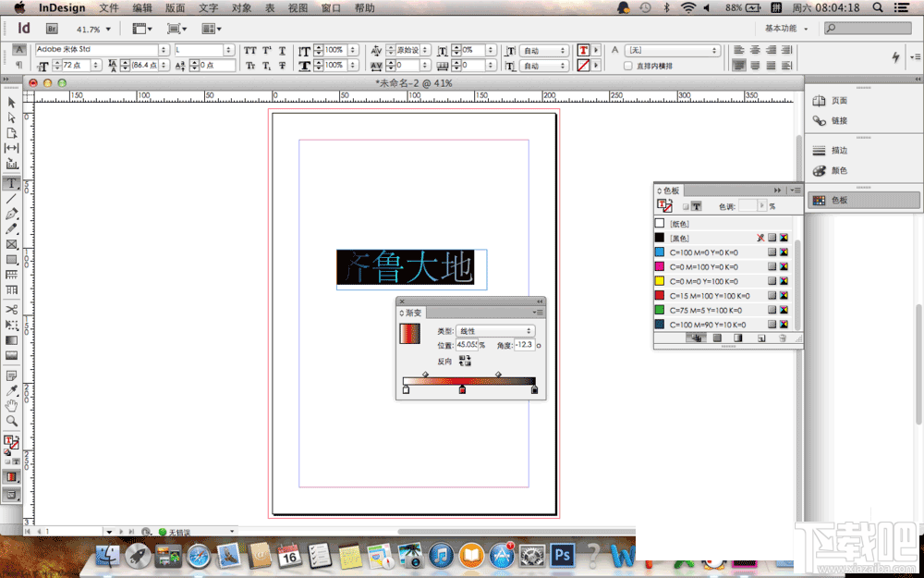Image resolution: width=924 pixels, height=578 pixels.
Task: Open the font family dropdown
Action: pos(164,50)
